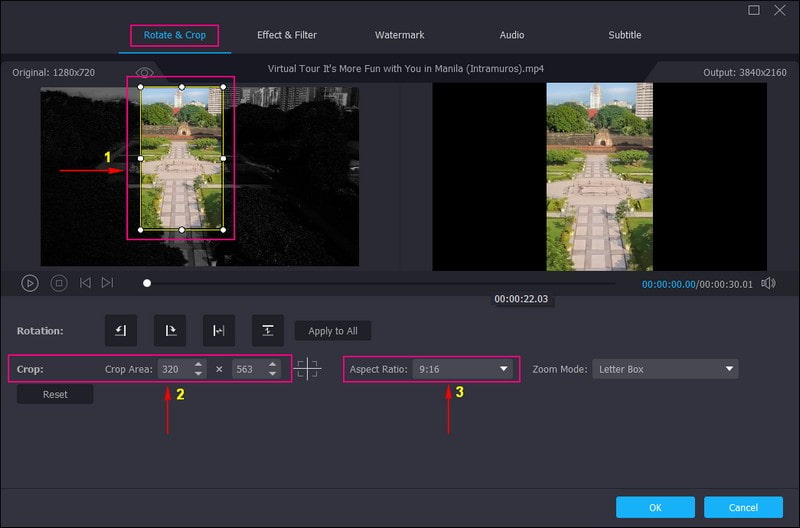
Task: Increase crop width with up arrow
Action: pos(198,364)
